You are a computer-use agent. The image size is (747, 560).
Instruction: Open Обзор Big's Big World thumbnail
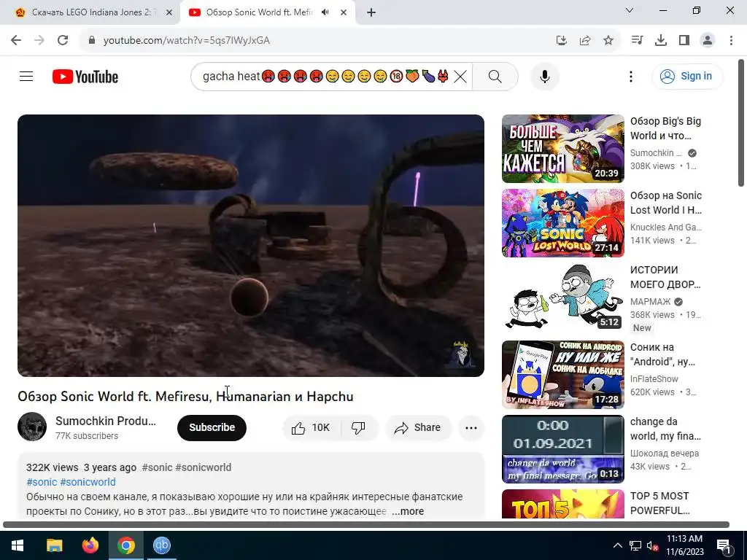(x=562, y=149)
